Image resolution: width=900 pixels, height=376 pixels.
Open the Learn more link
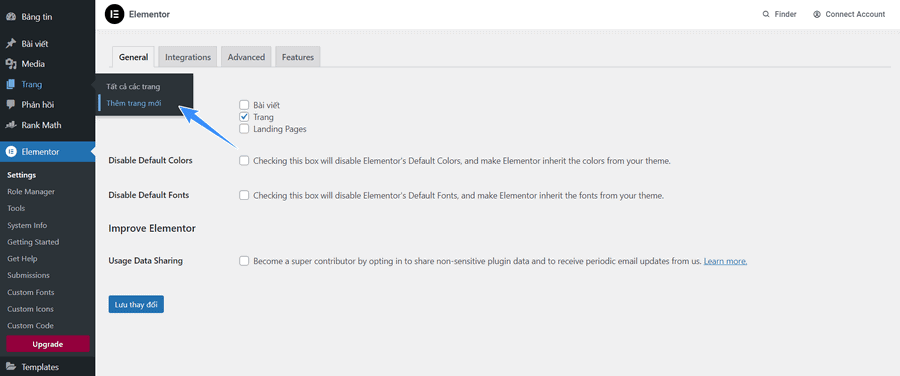pyautogui.click(x=726, y=261)
